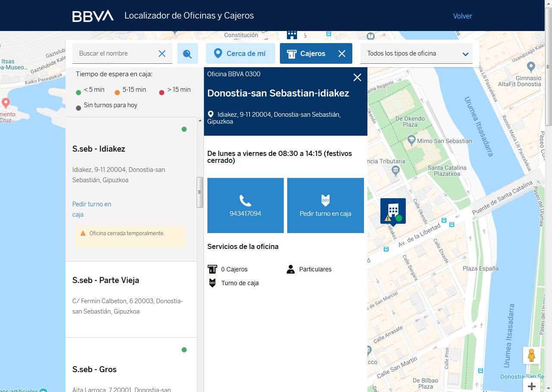The image size is (552, 392).
Task: Click the green status dot for S.seb - Gros
Action: point(184,350)
